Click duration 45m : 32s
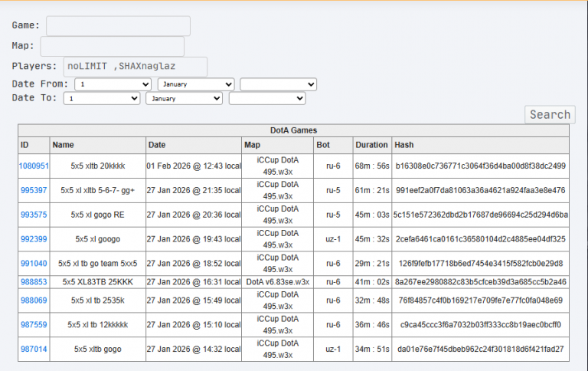Viewport: 588px width, 371px height. point(372,239)
